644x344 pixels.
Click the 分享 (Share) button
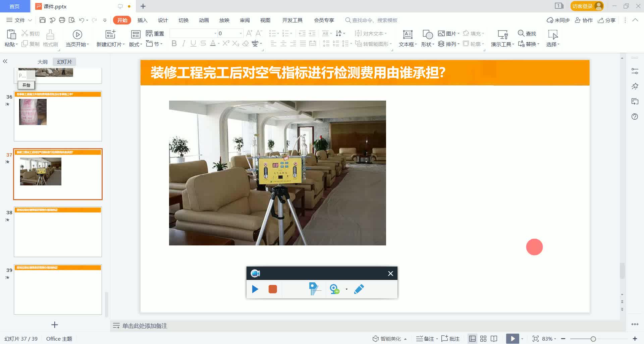pyautogui.click(x=607, y=20)
